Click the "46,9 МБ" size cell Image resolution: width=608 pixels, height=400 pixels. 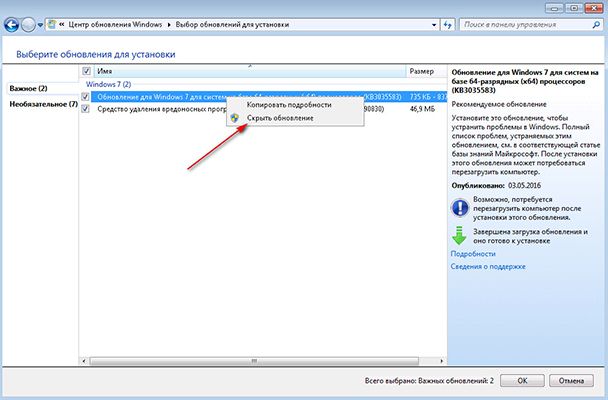pyautogui.click(x=422, y=109)
